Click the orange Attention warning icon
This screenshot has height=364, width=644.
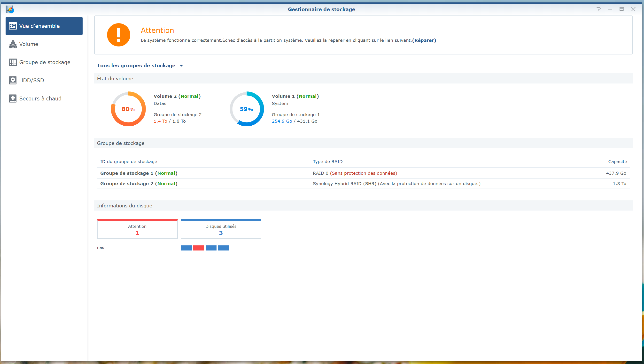coord(118,35)
